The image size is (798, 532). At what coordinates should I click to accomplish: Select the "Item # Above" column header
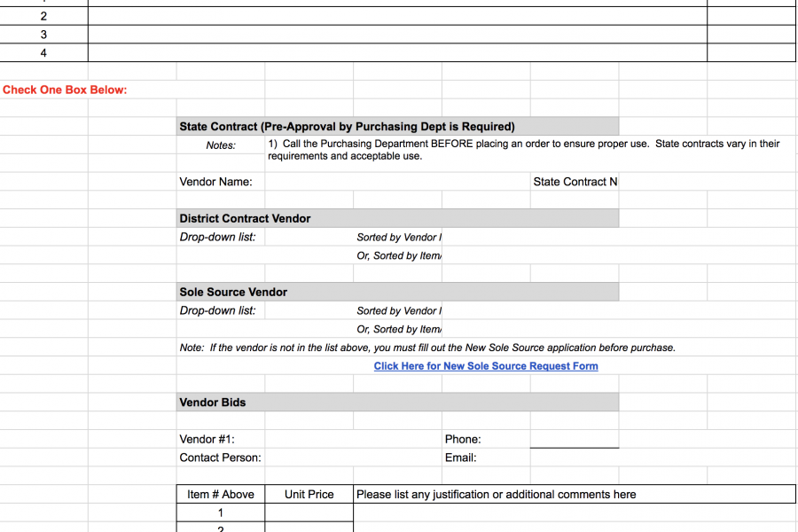click(221, 495)
